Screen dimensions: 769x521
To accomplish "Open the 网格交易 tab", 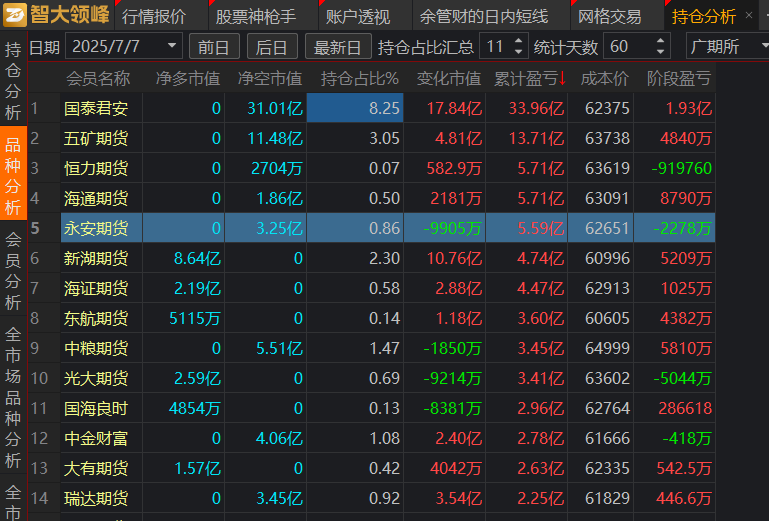I will pos(610,17).
